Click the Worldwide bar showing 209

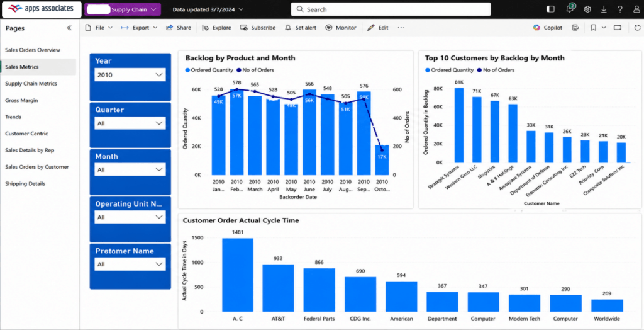pyautogui.click(x=607, y=305)
